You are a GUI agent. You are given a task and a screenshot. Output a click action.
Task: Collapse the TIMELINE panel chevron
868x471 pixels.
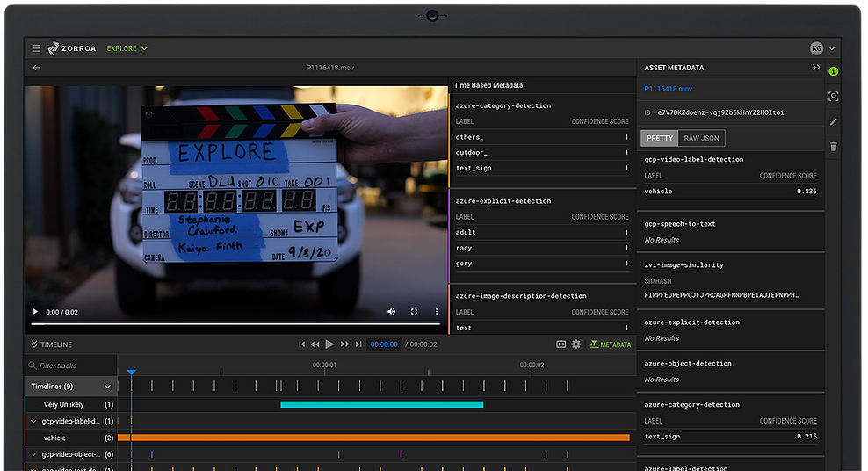[34, 344]
